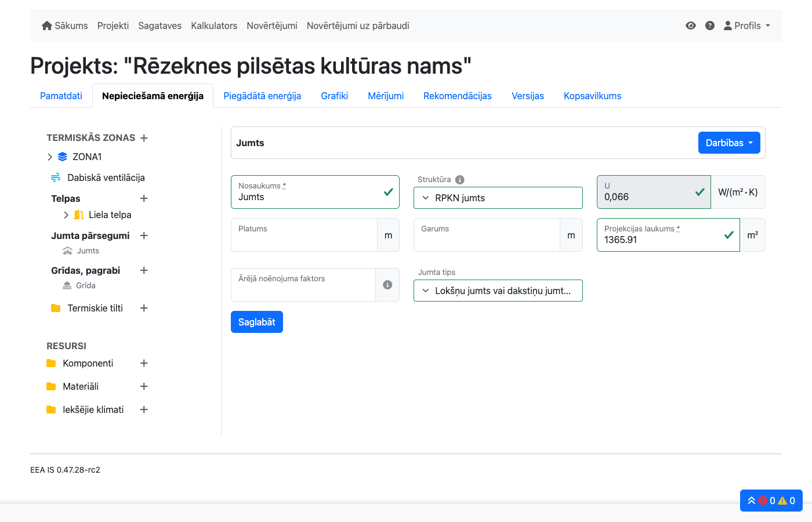Viewport: 812px width, 522px height.
Task: Click the ZONA1 thermal zone layers icon
Action: point(62,157)
